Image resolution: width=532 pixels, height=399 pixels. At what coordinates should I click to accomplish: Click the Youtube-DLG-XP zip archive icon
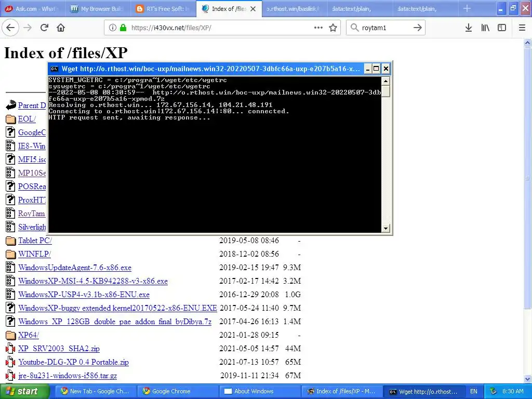tap(10, 362)
